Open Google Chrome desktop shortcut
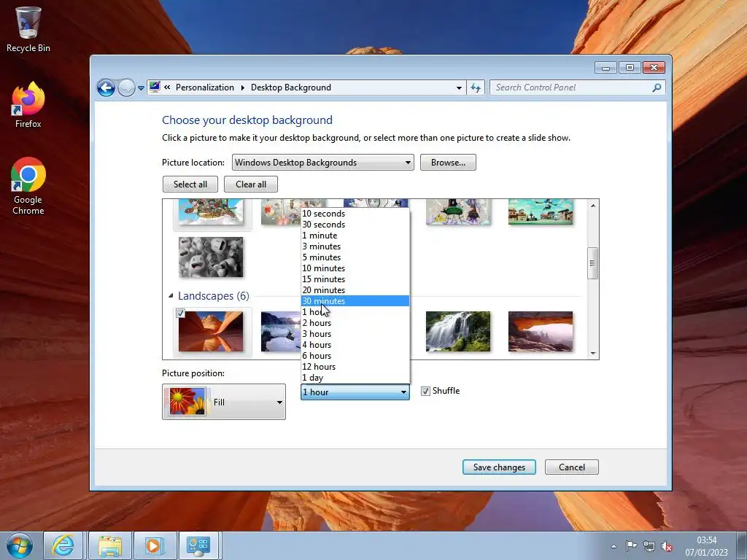This screenshot has width=747, height=560. point(28,186)
